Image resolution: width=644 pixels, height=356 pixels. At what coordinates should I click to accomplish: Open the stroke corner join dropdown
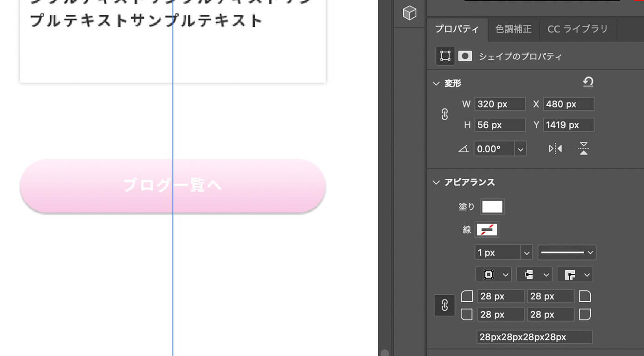coord(575,275)
